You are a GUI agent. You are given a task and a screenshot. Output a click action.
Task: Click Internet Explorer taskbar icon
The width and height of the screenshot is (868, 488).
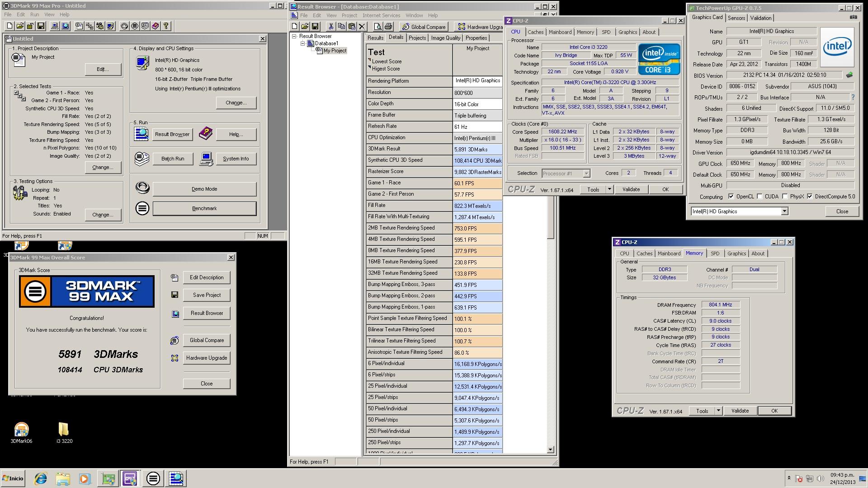point(41,479)
